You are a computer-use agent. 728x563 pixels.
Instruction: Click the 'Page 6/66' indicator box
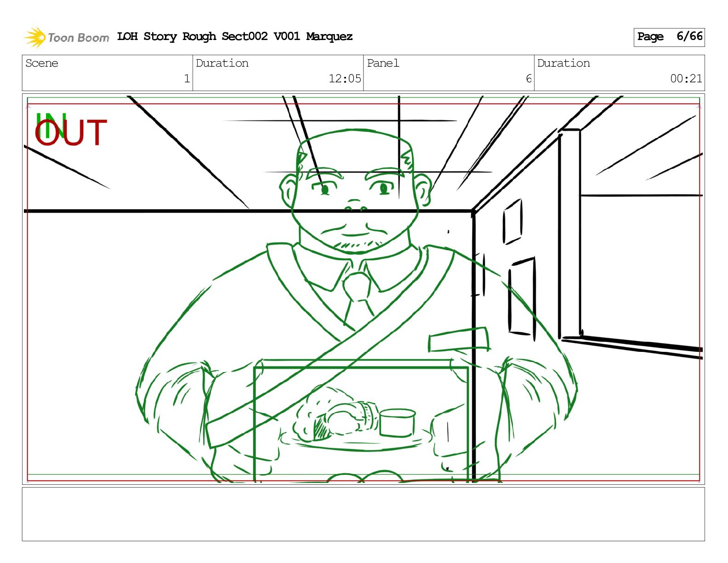[669, 37]
